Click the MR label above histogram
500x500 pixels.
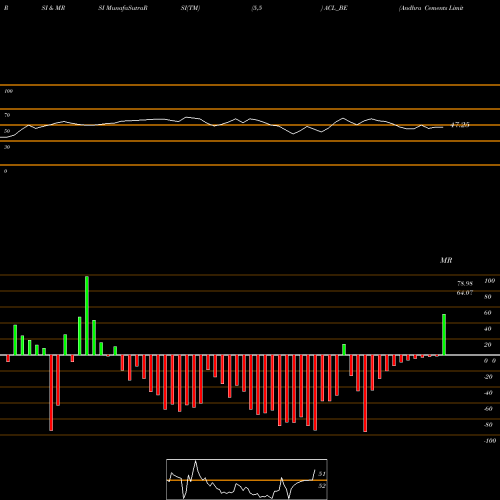[x=446, y=260]
